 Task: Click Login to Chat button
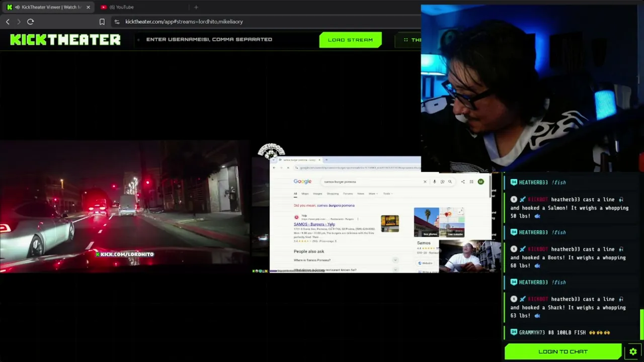point(563,351)
